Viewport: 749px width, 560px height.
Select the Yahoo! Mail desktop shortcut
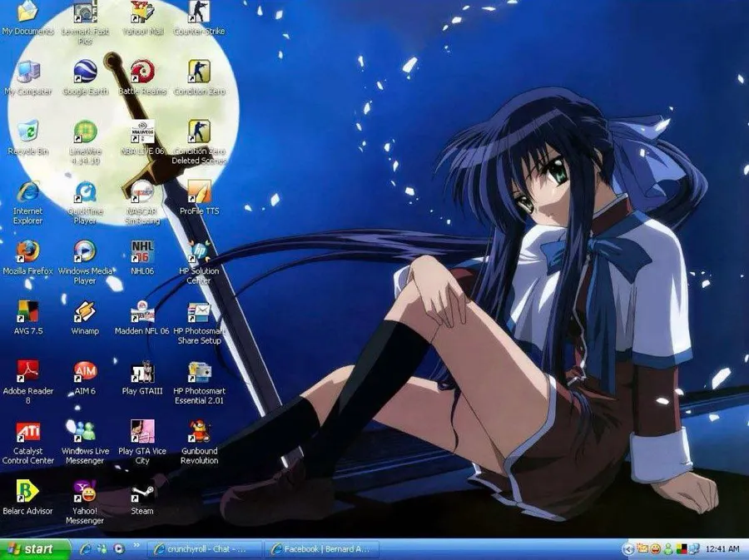click(x=142, y=18)
